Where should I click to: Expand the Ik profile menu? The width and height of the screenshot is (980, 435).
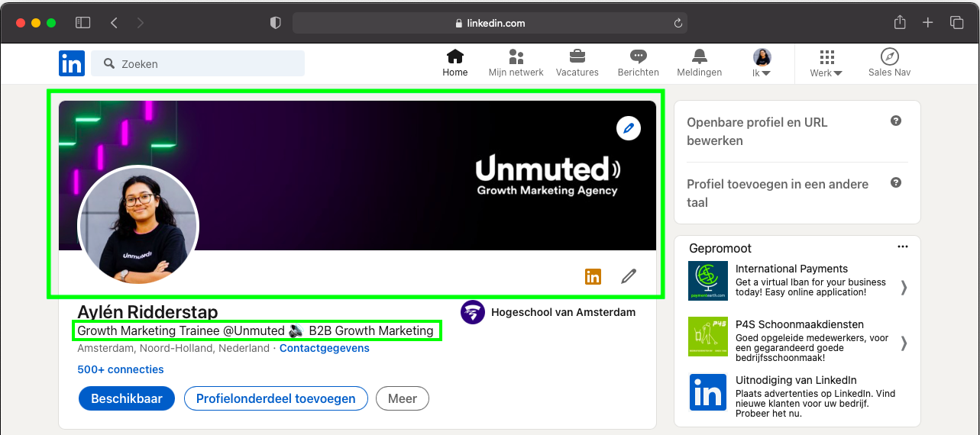pyautogui.click(x=762, y=63)
